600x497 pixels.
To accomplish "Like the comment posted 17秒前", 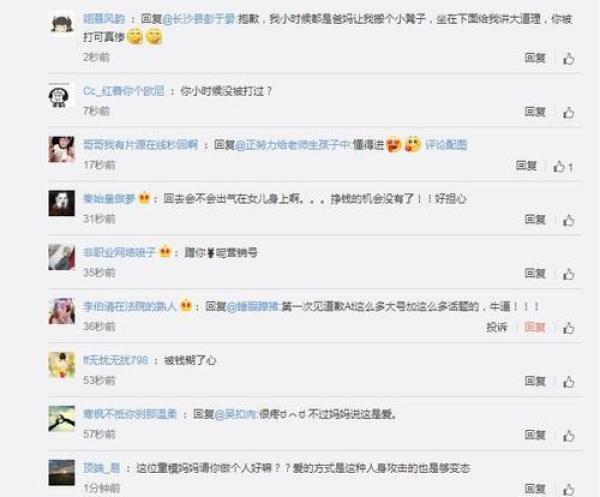I will 559,166.
